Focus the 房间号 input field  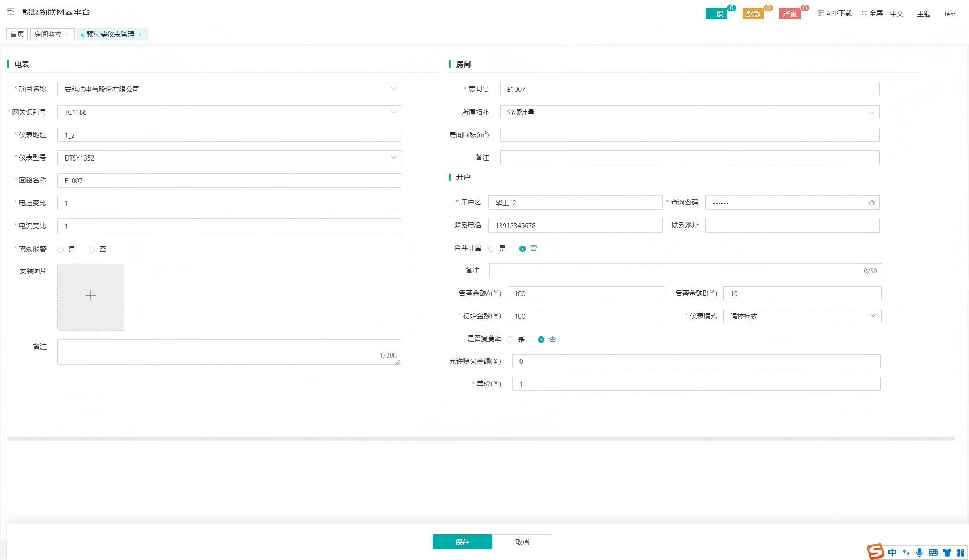point(690,89)
